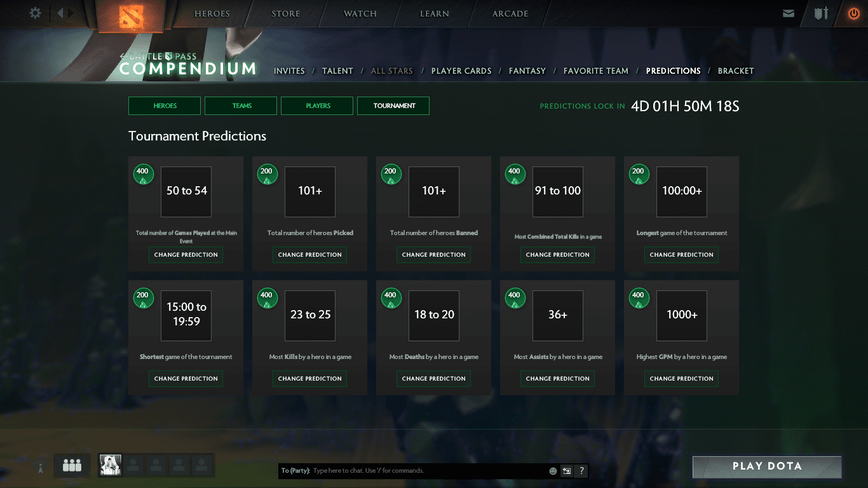Click the player avatar in party bar
868x488 pixels.
(x=111, y=465)
